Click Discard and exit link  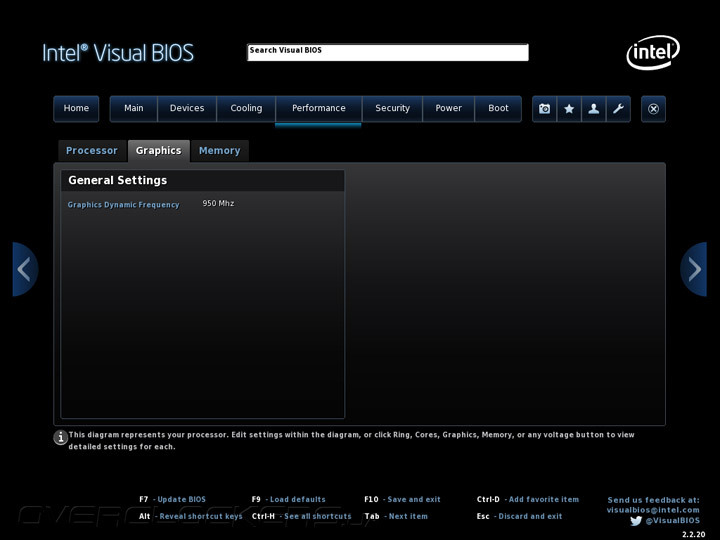(x=530, y=517)
